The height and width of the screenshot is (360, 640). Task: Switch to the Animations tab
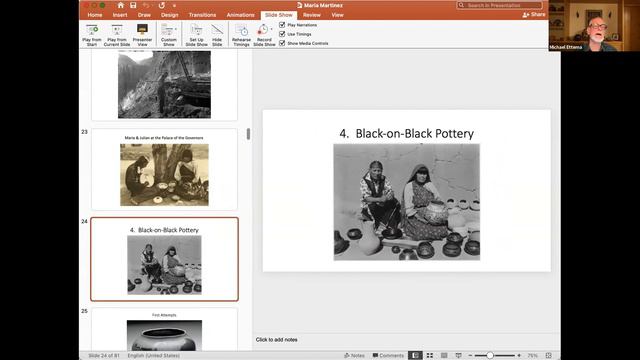tap(240, 15)
